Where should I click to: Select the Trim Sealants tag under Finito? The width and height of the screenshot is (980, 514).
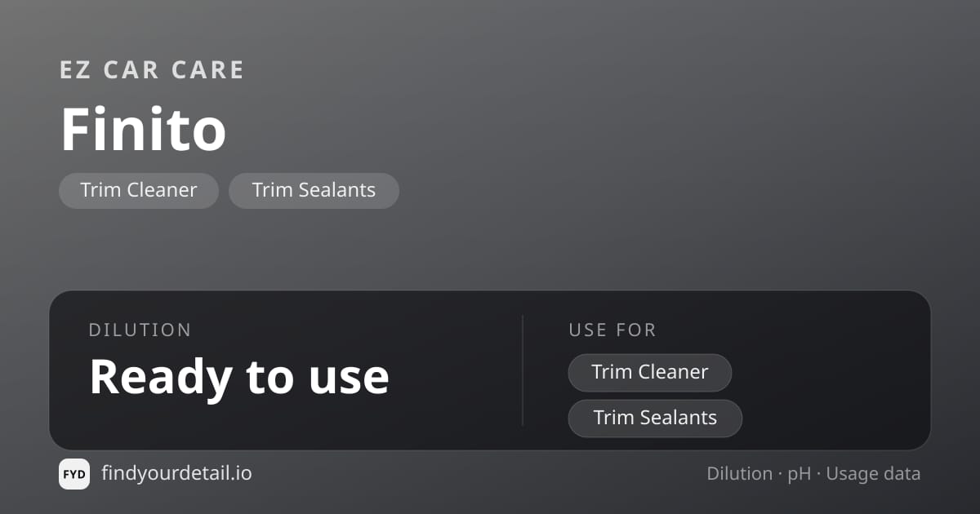[x=314, y=190]
